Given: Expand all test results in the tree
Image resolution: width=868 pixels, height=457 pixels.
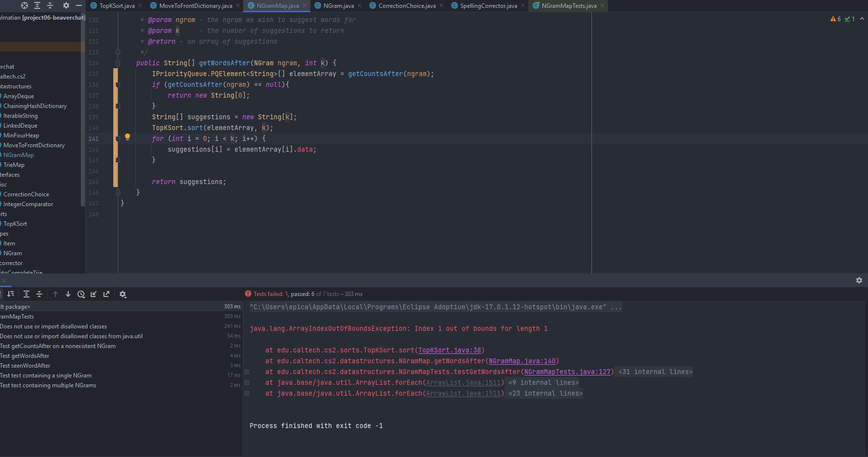Looking at the screenshot, I should tap(26, 295).
